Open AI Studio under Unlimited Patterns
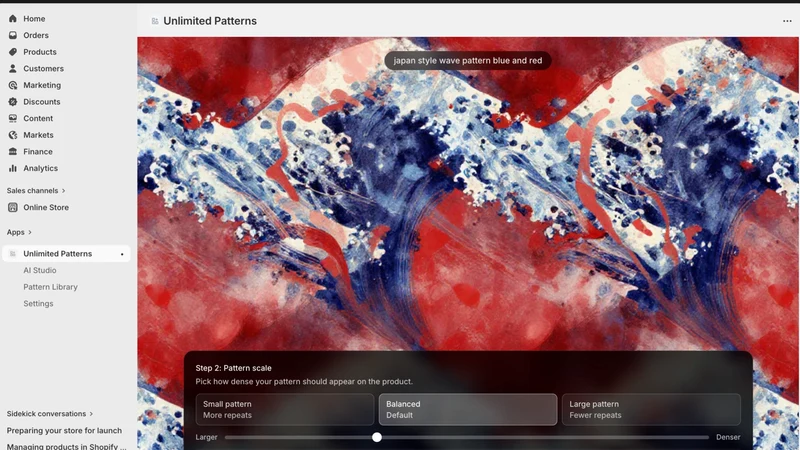Screen dimensions: 800x450 coord(40,270)
